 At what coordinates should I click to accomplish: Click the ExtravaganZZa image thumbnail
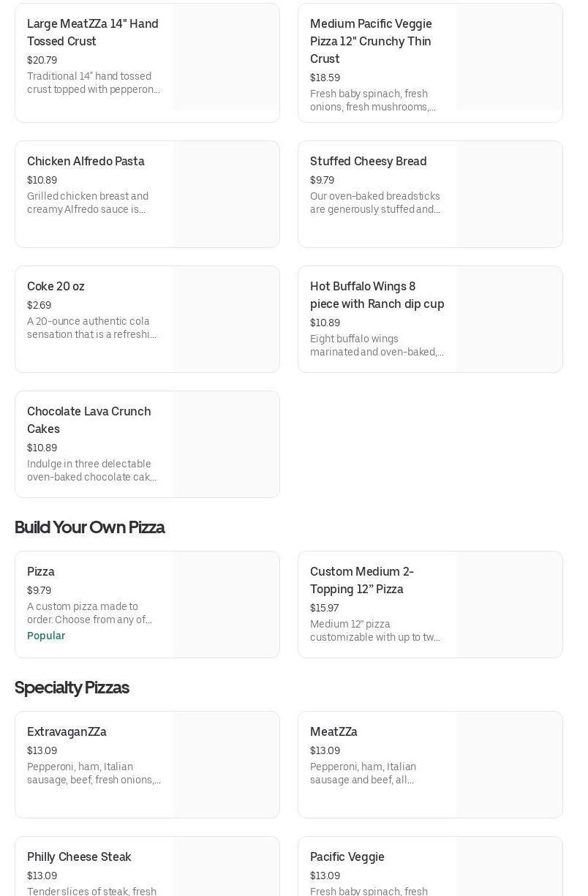226,765
